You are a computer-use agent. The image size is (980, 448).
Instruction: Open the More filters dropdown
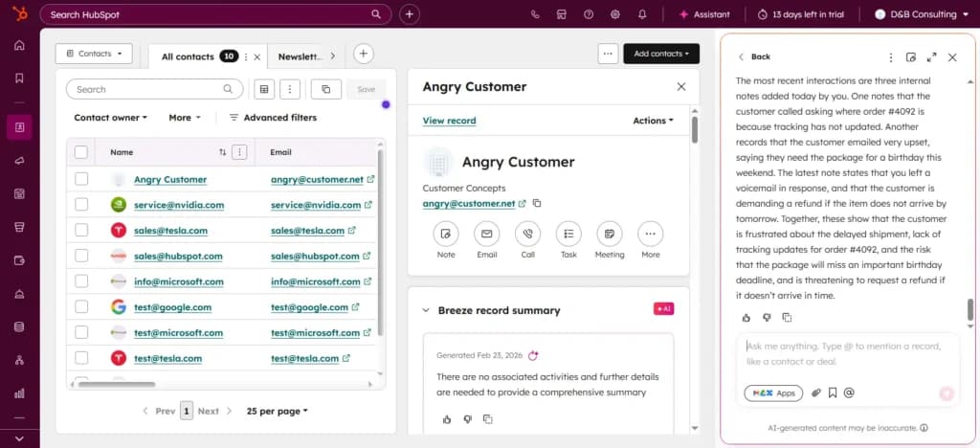point(185,118)
